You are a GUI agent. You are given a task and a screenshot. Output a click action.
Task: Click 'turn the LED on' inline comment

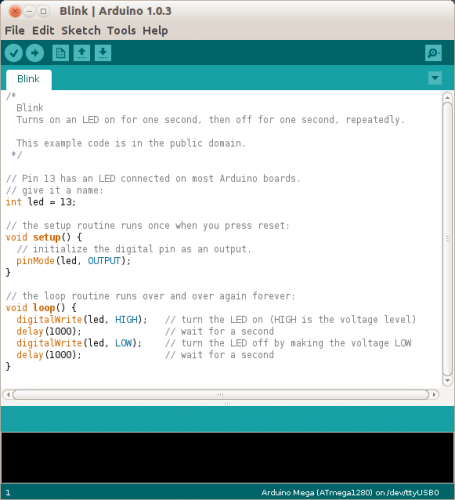click(290, 319)
